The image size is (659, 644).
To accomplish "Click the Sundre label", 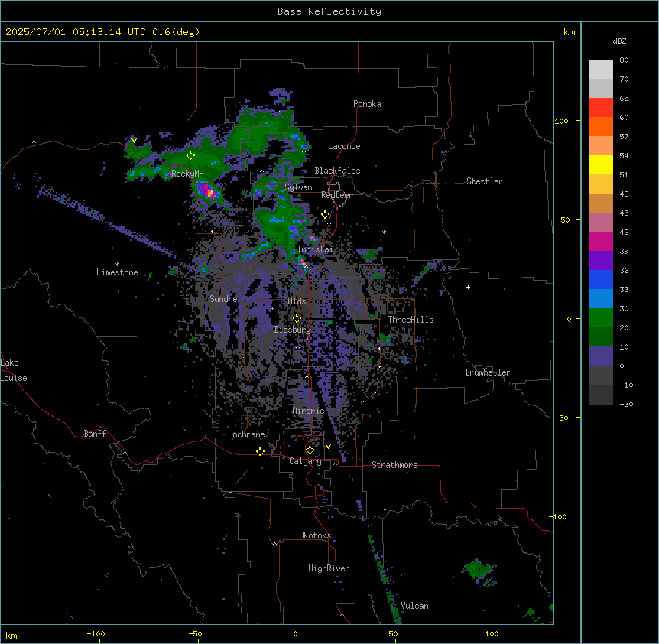I will coord(223,299).
